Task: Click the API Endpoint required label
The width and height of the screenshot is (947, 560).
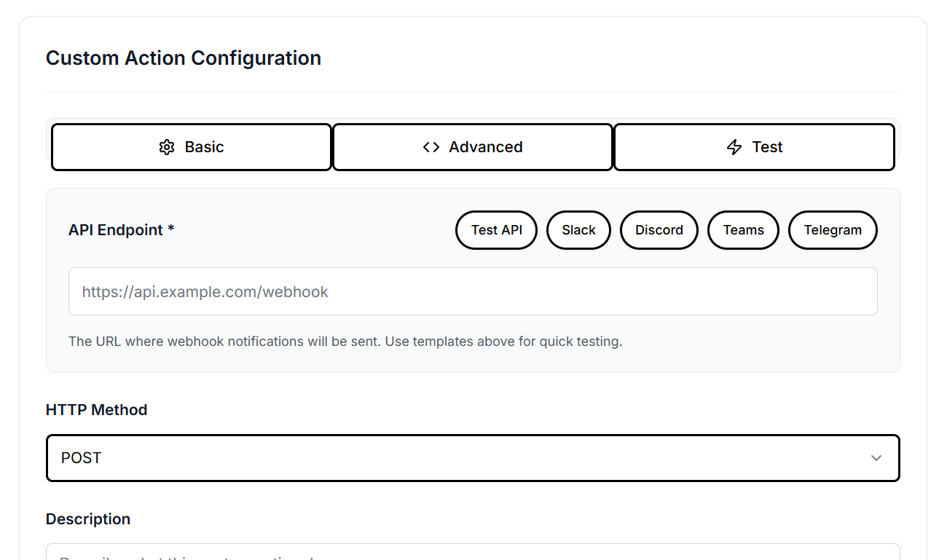Action: point(121,229)
